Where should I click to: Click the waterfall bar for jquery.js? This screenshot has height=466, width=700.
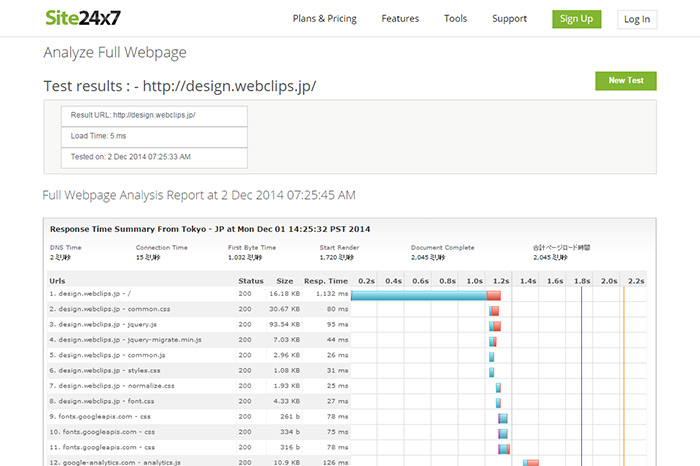(495, 326)
